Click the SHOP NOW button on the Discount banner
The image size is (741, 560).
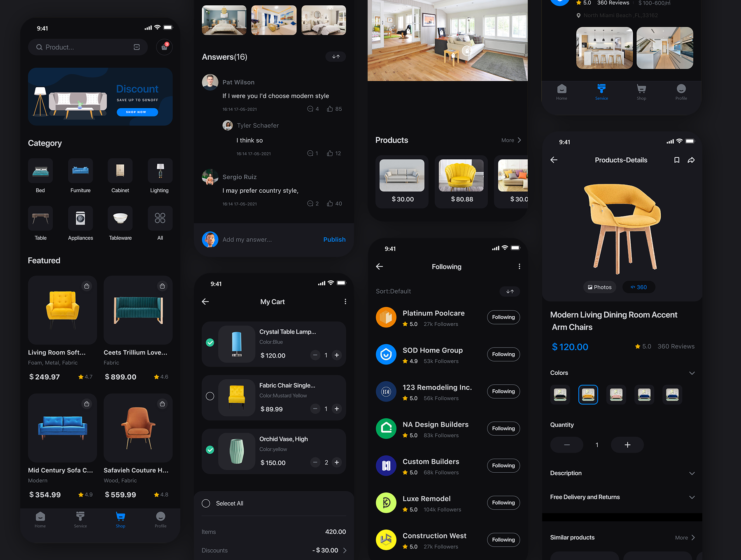[137, 112]
